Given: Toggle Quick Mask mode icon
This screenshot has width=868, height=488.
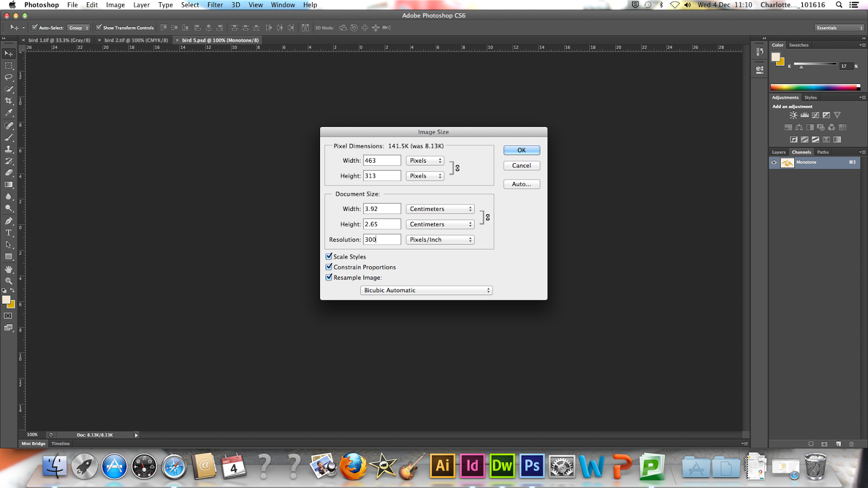Looking at the screenshot, I should [x=8, y=316].
